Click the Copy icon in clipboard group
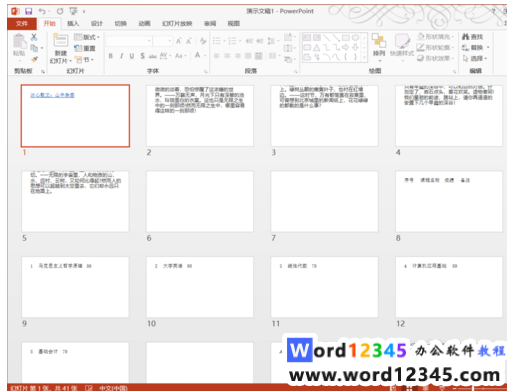Viewport: 510px width, 391px height. point(34,48)
